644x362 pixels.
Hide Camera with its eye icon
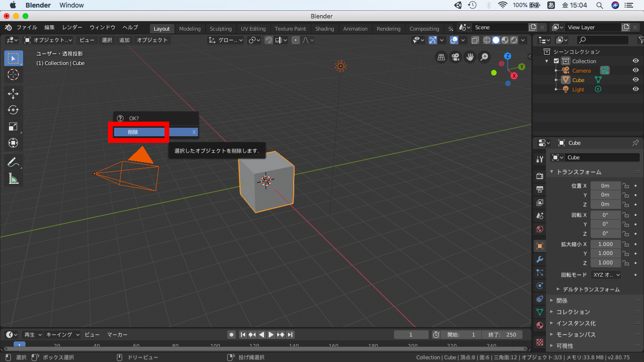coord(636,71)
